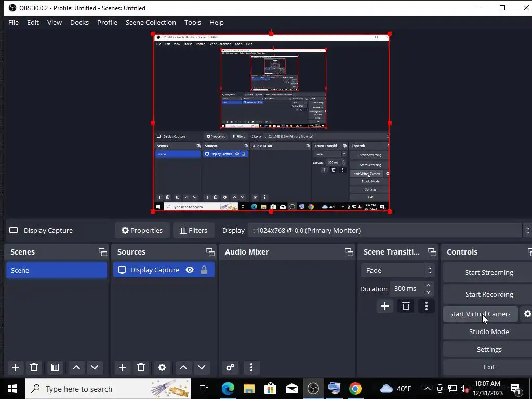Open OBS Studio taskbar icon
Image resolution: width=532 pixels, height=399 pixels.
[313, 389]
